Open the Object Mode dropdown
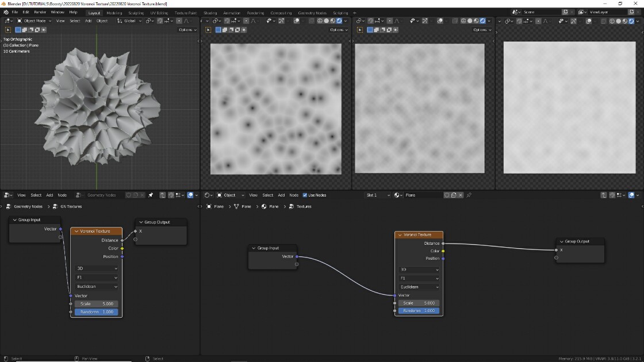 click(34, 21)
